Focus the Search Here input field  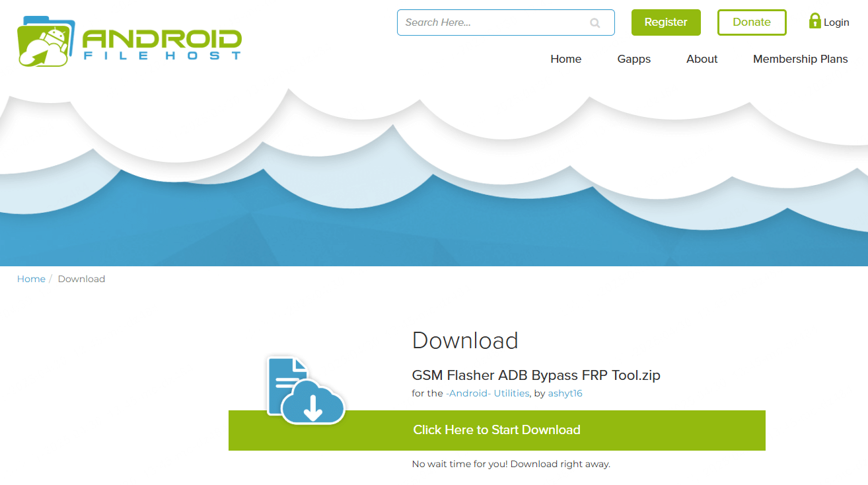click(x=506, y=22)
